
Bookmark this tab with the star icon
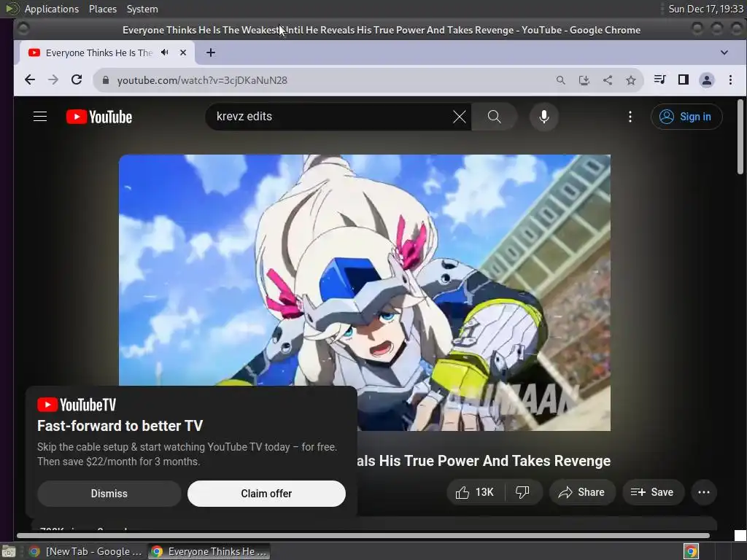(x=631, y=80)
